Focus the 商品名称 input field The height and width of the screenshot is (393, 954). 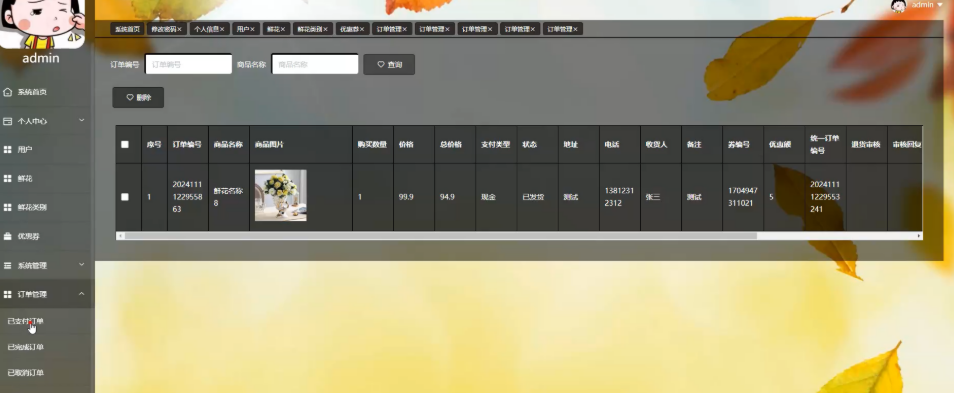315,64
